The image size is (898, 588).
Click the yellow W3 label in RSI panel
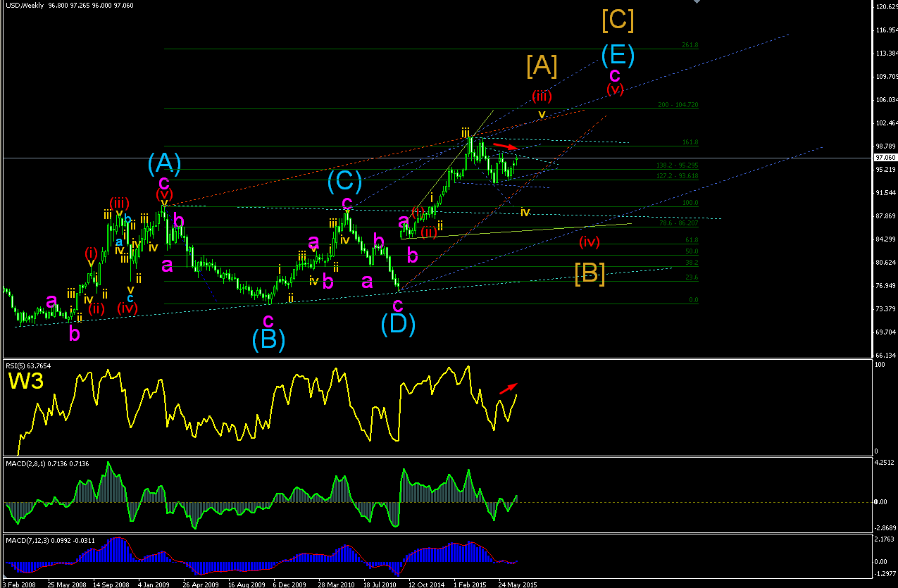25,382
